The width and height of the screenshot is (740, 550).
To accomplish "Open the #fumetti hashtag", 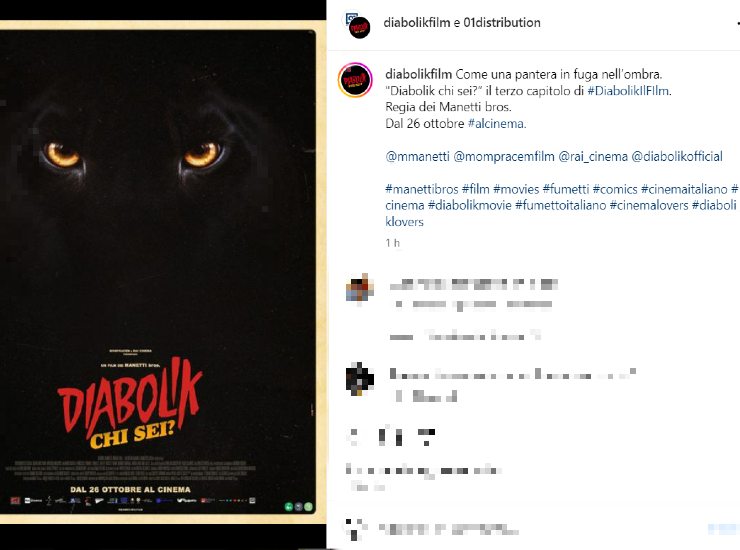I will click(566, 189).
